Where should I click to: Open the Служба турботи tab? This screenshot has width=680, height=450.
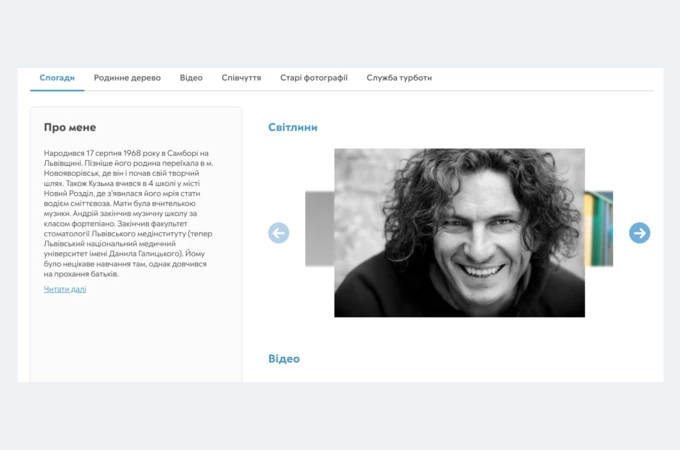(399, 78)
